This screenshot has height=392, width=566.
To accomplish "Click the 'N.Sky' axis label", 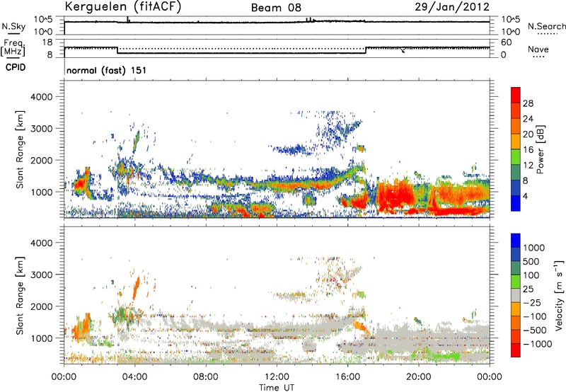I will click(x=13, y=26).
